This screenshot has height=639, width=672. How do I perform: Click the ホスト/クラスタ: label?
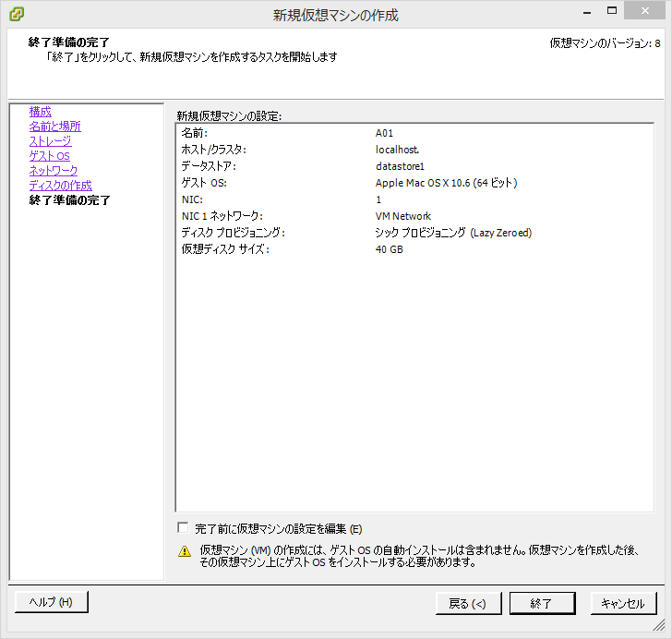coord(214,150)
